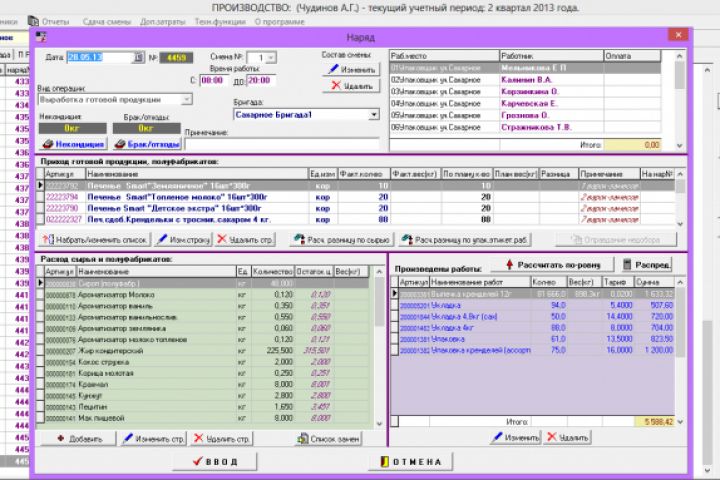The width and height of the screenshot is (720, 480).
Task: Click the Наряд window title icon
Action: coord(41,37)
